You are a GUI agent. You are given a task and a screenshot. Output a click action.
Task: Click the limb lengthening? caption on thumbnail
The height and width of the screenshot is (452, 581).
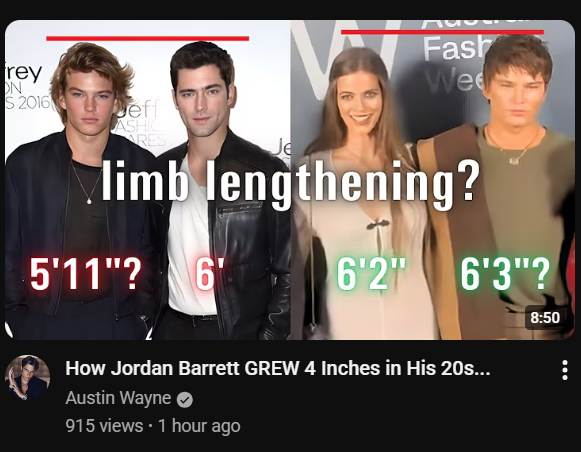tap(290, 183)
